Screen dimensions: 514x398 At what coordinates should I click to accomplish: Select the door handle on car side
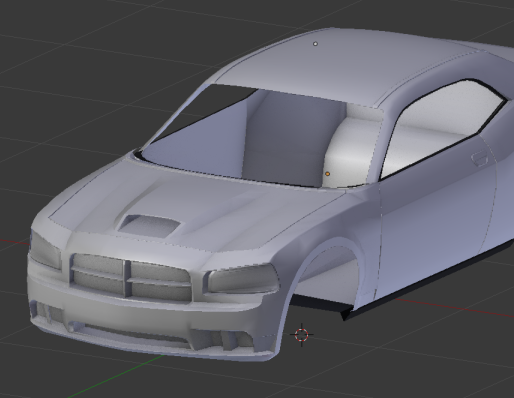[479, 158]
